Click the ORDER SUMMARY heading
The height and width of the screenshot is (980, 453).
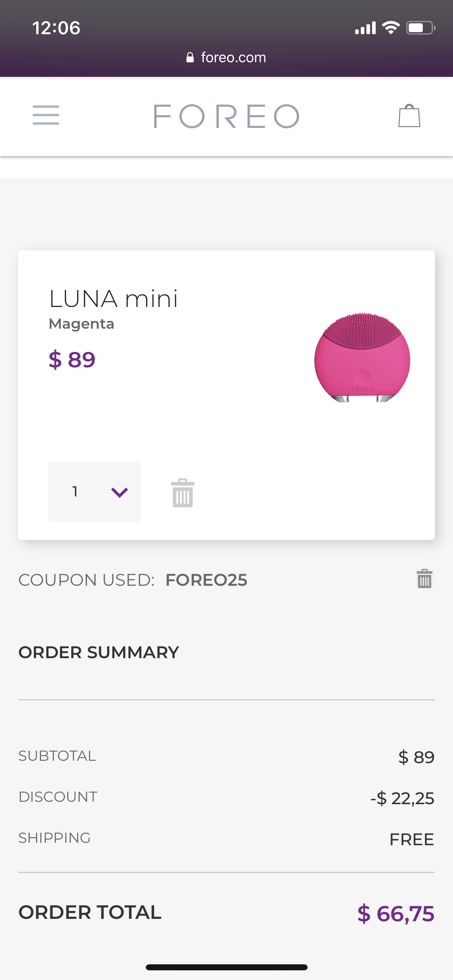click(x=99, y=653)
